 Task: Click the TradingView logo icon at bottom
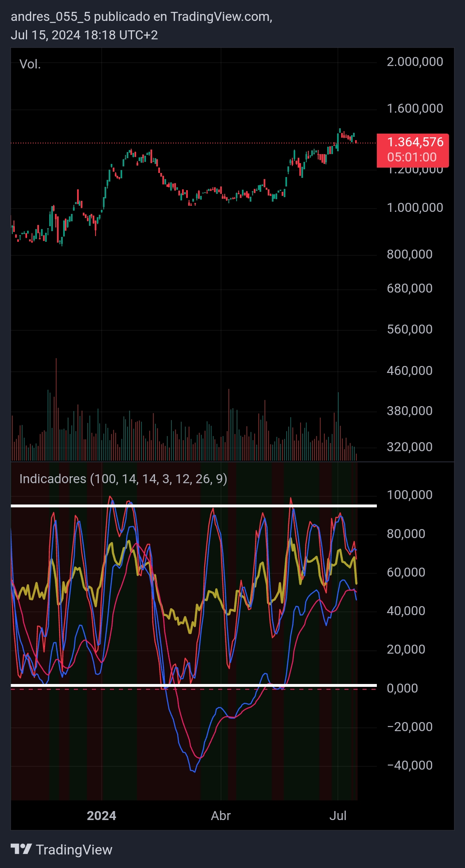(x=21, y=849)
